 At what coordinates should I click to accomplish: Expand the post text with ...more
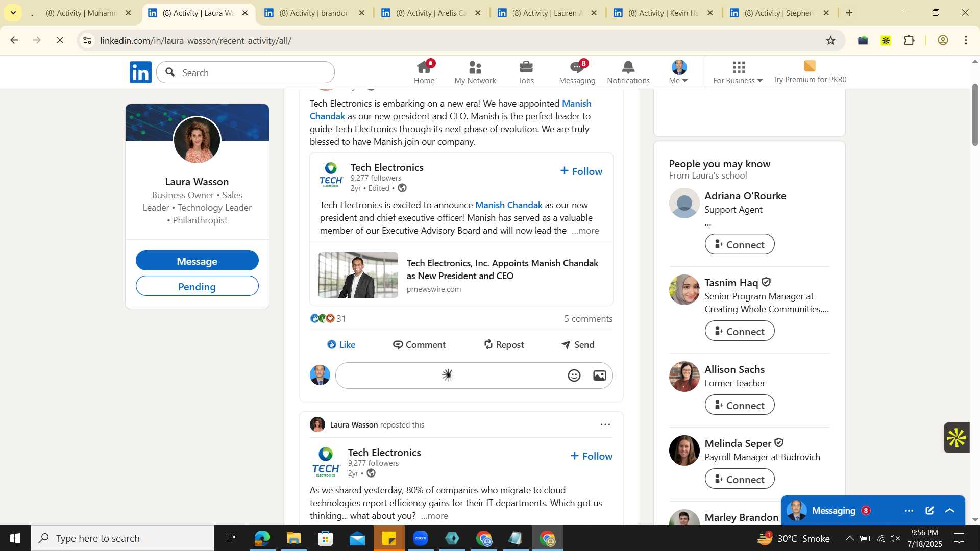coord(585,231)
